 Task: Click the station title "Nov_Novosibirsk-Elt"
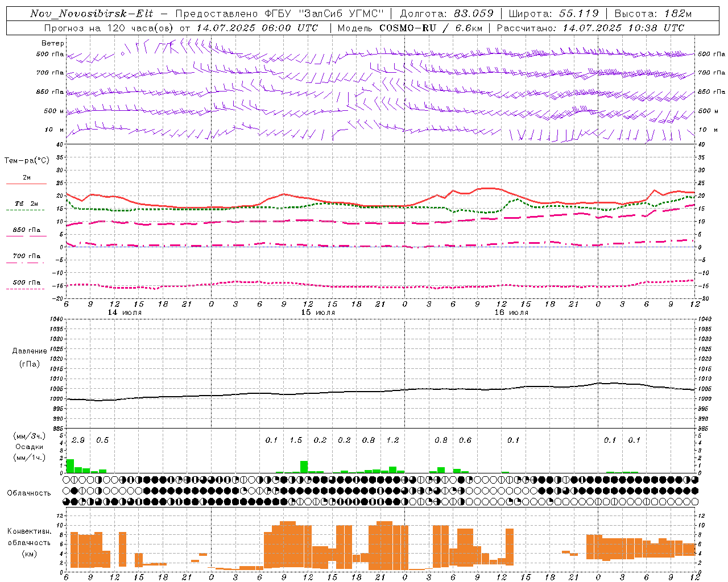tap(92, 14)
